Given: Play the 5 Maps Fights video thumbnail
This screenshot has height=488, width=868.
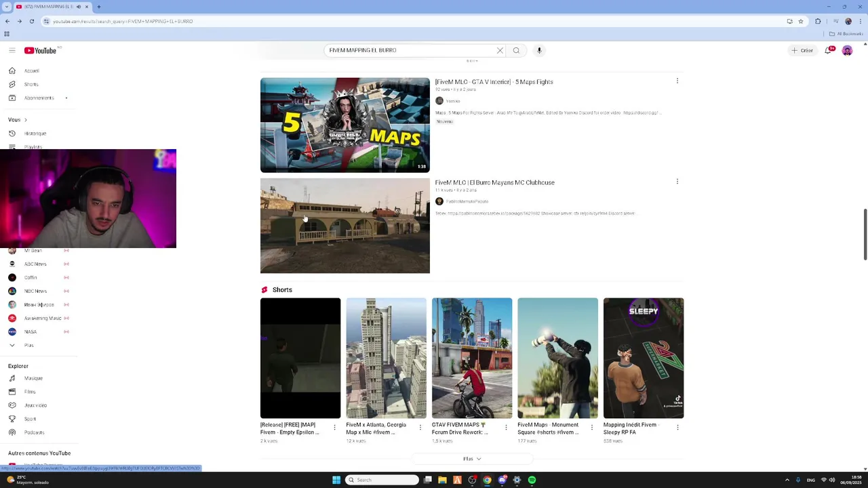Looking at the screenshot, I should click(x=345, y=125).
